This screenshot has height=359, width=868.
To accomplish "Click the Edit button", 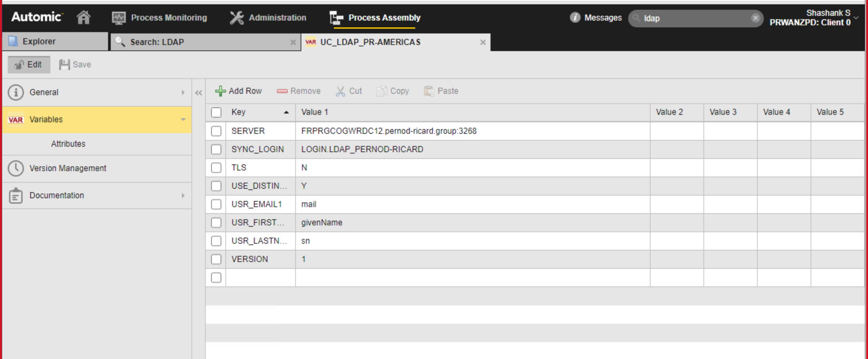I will tap(28, 65).
